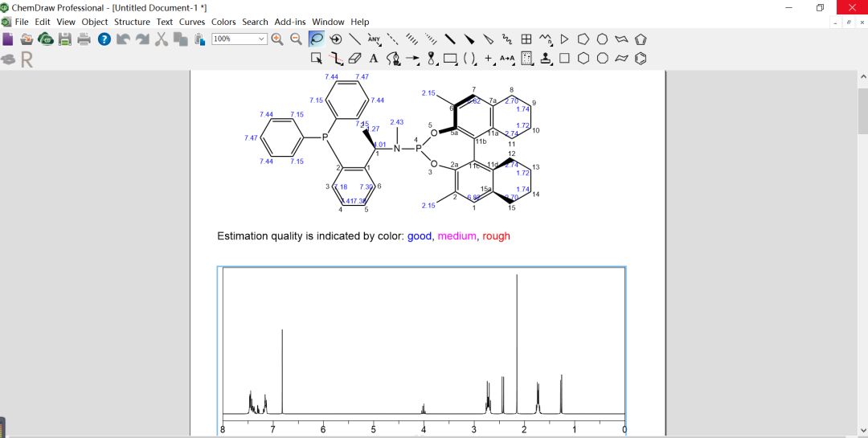Screen dimensions: 868x438
Task: Select the Eraser tool
Action: [x=355, y=58]
